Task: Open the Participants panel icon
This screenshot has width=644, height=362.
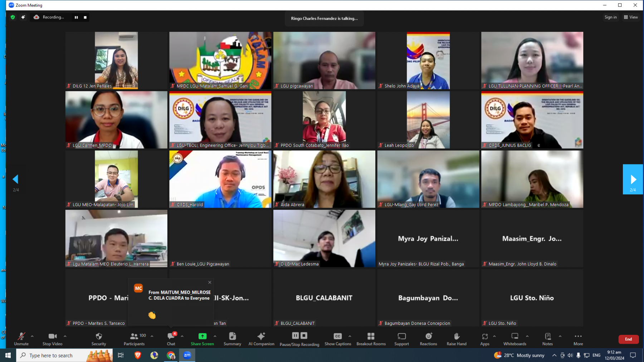Action: coord(134,336)
